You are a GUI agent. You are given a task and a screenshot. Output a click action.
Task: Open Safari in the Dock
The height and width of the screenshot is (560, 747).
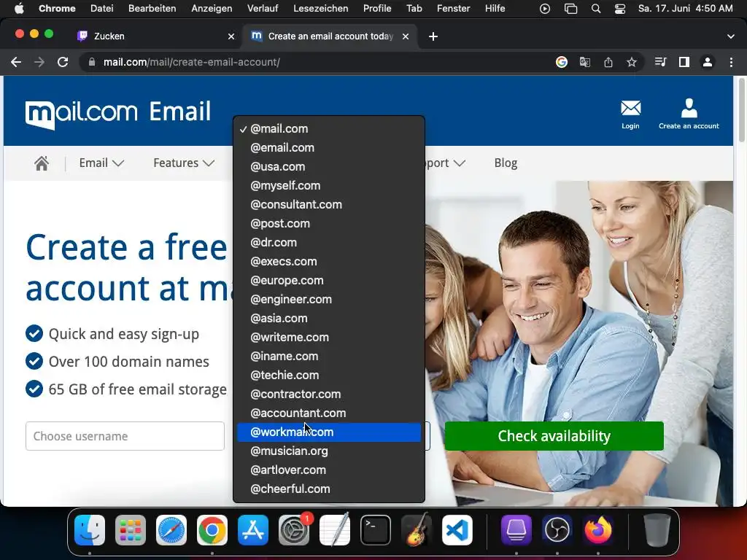[171, 530]
